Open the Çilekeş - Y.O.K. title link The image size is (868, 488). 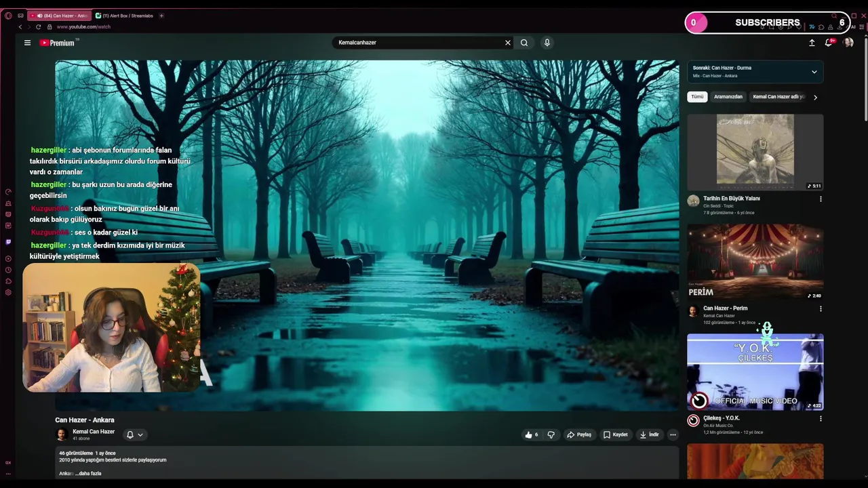(721, 418)
